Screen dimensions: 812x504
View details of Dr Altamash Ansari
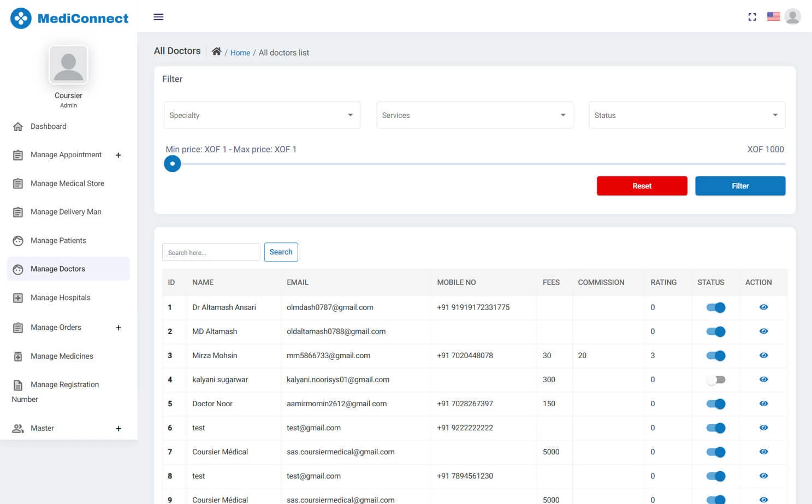pos(763,307)
